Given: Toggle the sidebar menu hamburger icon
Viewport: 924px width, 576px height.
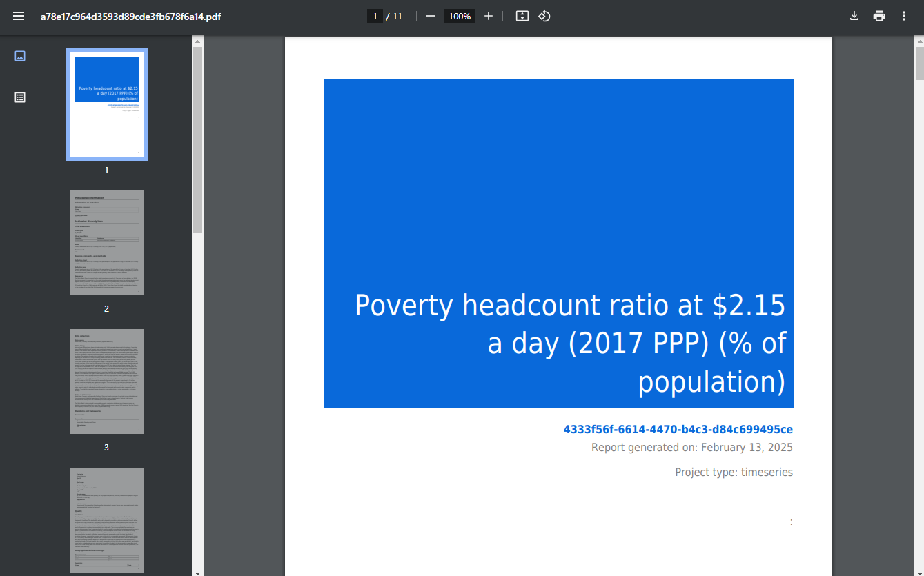Looking at the screenshot, I should pyautogui.click(x=19, y=16).
